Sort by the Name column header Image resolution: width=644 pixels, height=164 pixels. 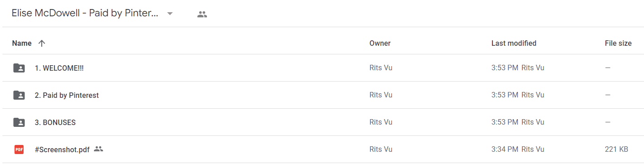22,43
